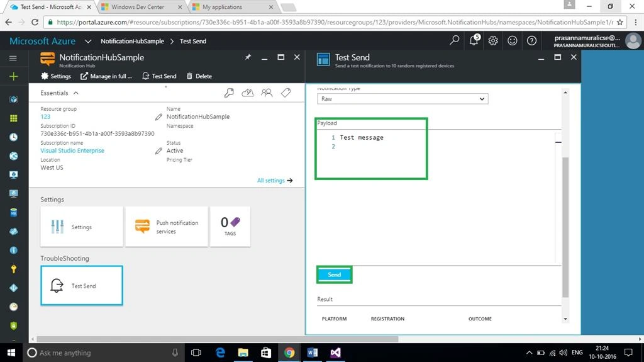The image size is (644, 362).
Task: Click the portal search magnifier icon
Action: tap(454, 40)
